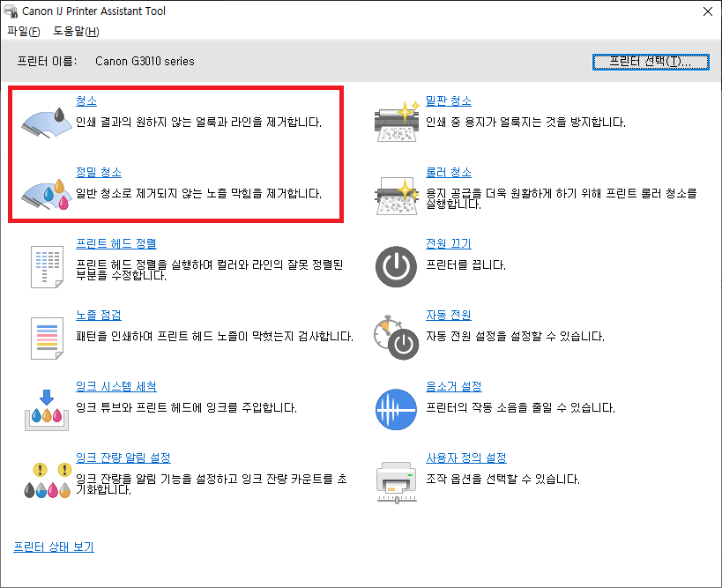
Task: Click the Canon G3010 series printer name text
Action: (x=145, y=61)
